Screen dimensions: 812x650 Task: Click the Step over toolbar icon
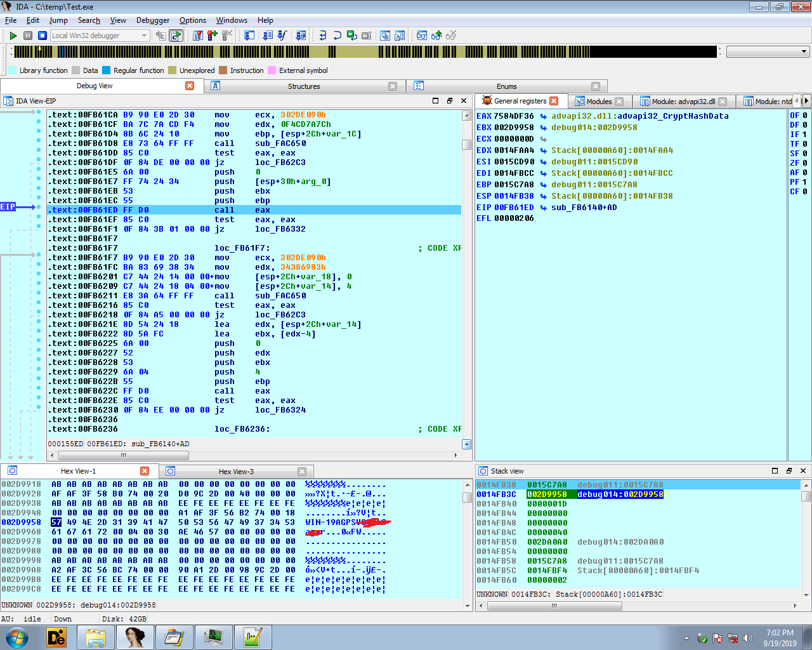click(337, 36)
